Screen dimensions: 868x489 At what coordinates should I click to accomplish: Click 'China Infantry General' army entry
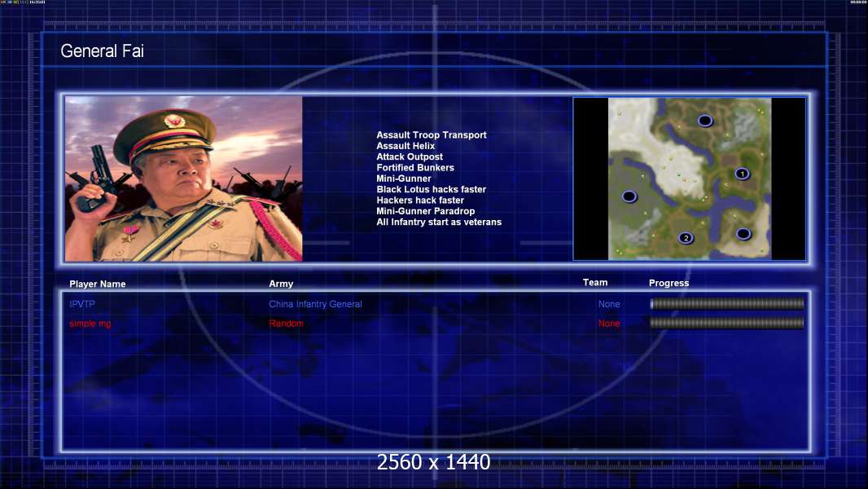(x=316, y=304)
